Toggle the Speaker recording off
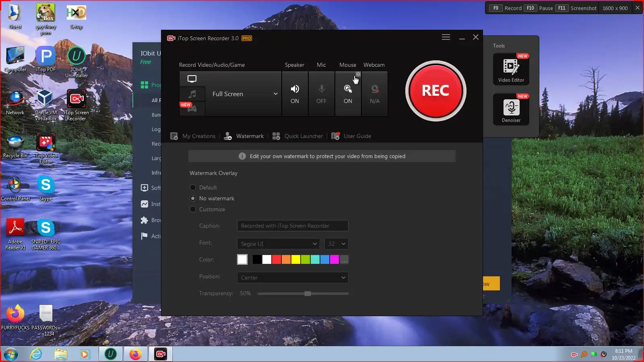The height and width of the screenshot is (362, 644). coord(295,94)
